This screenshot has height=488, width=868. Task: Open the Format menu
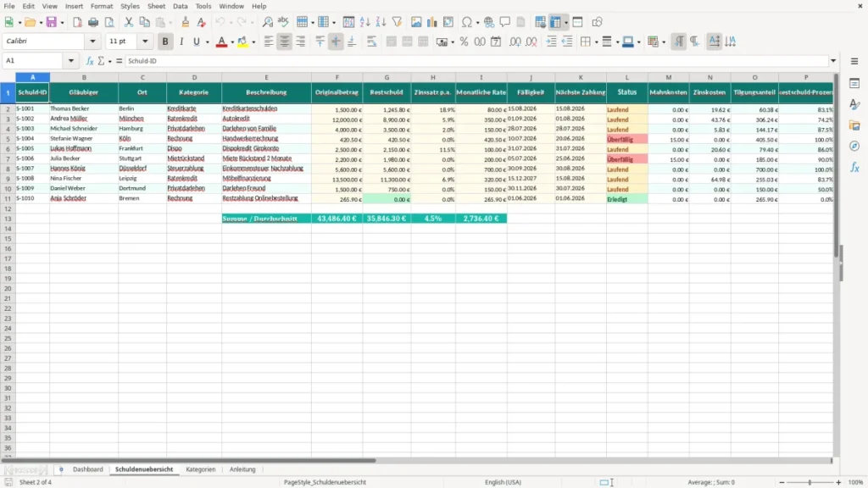pos(102,6)
